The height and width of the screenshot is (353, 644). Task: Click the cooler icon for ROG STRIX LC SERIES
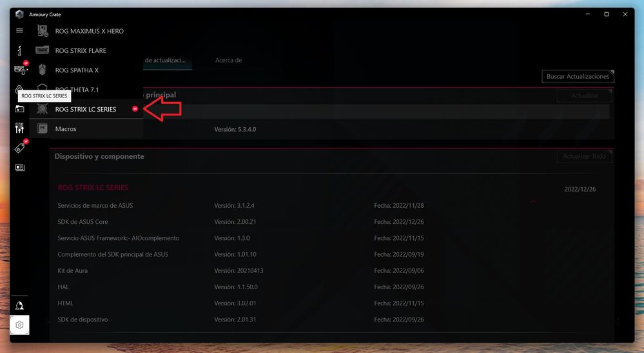tap(43, 109)
